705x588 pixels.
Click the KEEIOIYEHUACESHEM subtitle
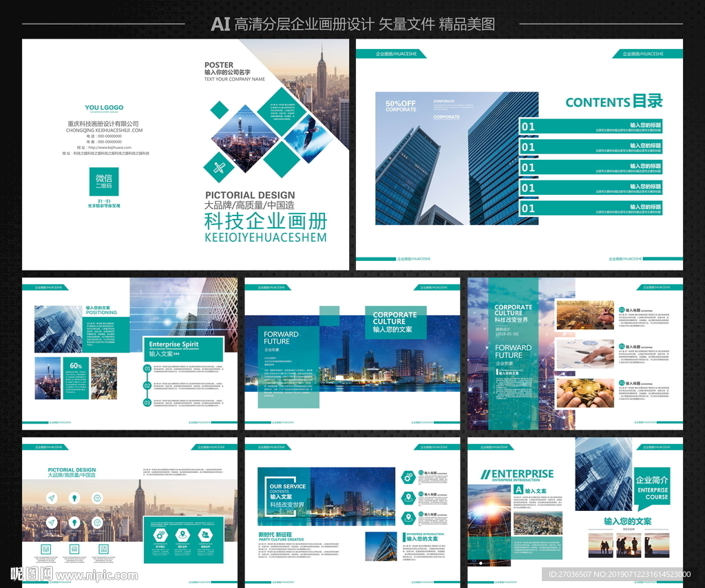pos(266,238)
